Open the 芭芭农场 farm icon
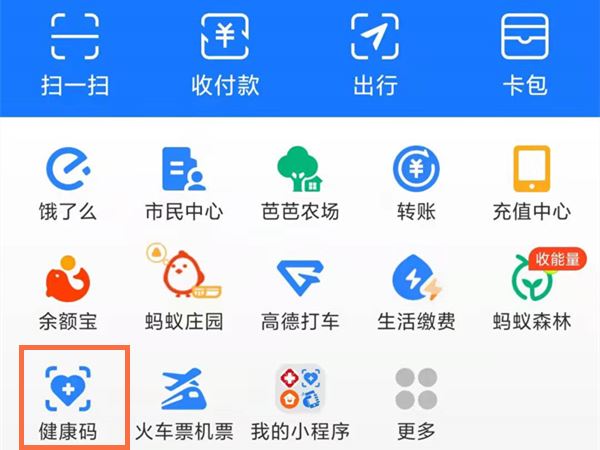Screen dimensions: 600x450 point(300,169)
